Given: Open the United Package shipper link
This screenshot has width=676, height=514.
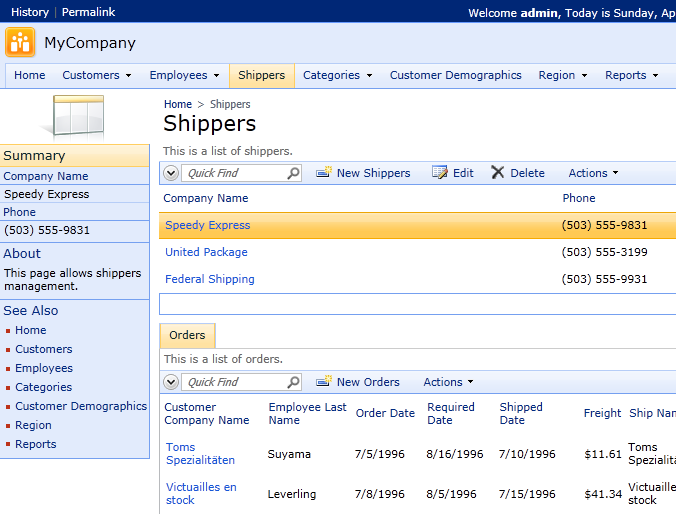Looking at the screenshot, I should point(206,252).
